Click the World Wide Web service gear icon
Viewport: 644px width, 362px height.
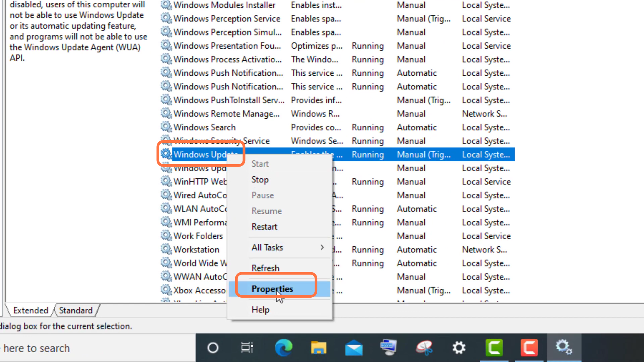[x=166, y=262]
